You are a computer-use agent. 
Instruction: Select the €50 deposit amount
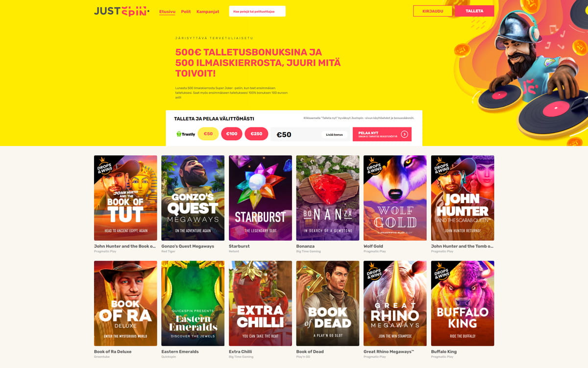tap(208, 134)
